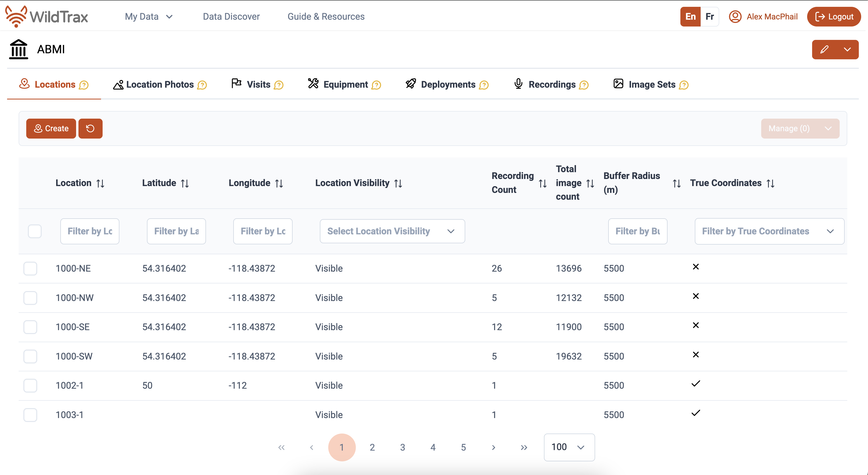Go to last page double-arrow
This screenshot has height=475, width=868.
(524, 447)
